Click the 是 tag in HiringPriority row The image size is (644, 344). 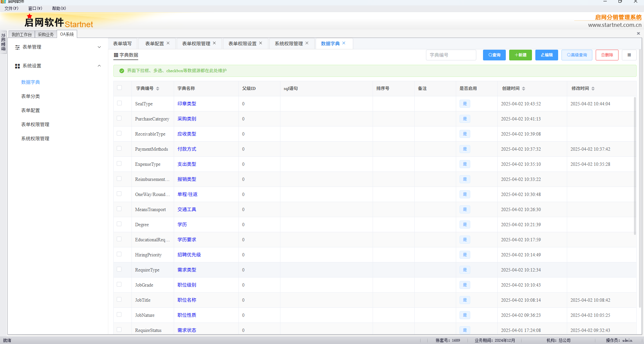click(465, 255)
